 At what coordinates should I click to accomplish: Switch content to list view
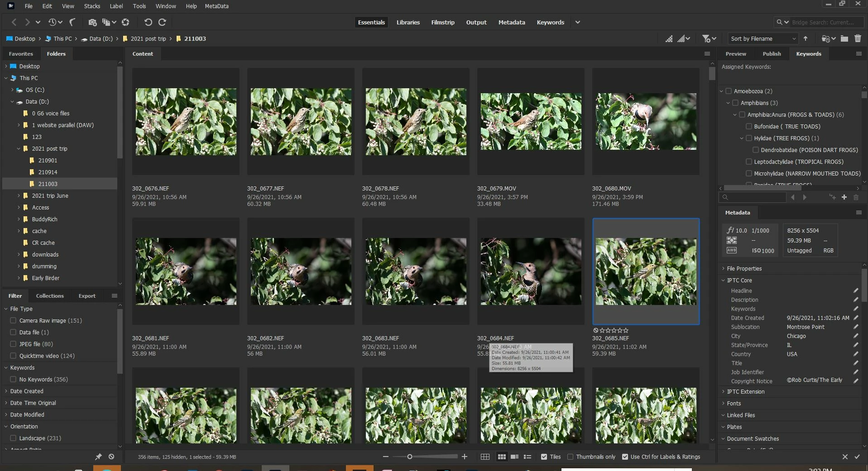[528, 457]
